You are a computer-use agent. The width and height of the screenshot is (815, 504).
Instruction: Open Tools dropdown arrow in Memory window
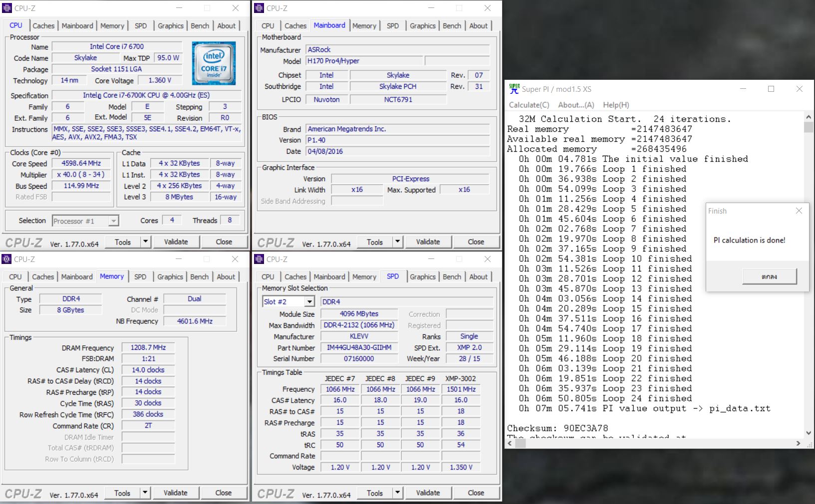click(145, 493)
